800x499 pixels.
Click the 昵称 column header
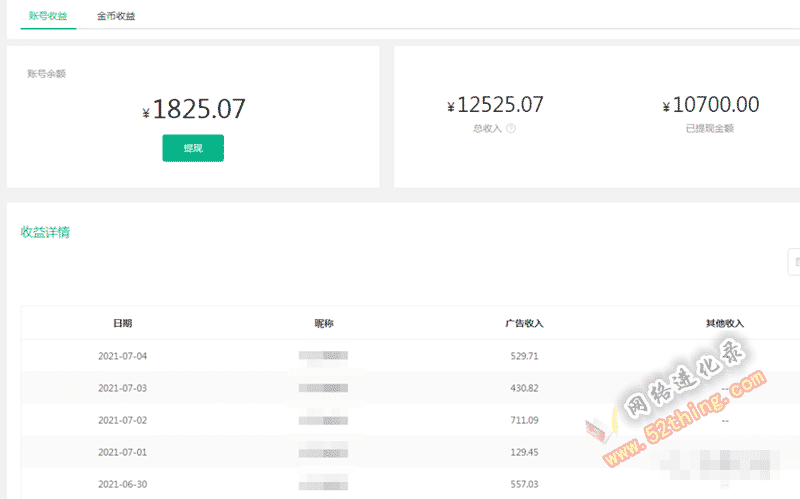pos(323,323)
